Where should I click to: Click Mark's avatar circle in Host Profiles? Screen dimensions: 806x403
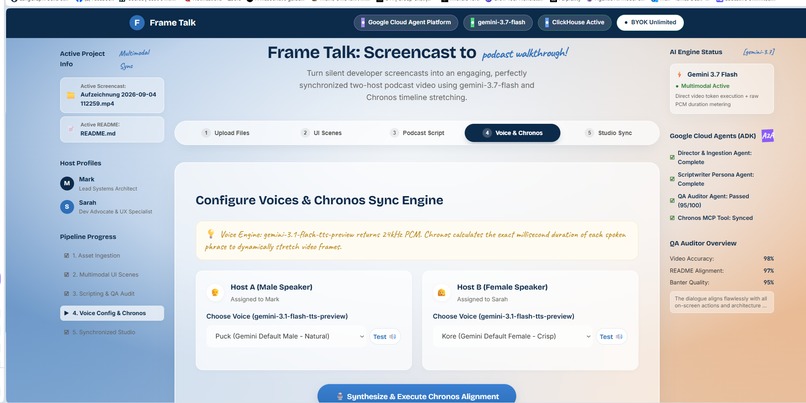pos(67,184)
